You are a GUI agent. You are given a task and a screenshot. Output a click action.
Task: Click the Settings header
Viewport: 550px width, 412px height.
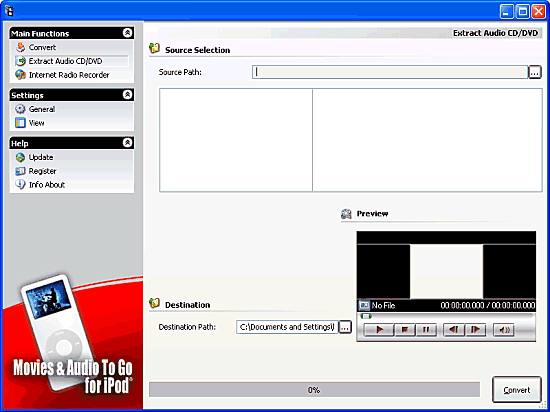[x=72, y=95]
